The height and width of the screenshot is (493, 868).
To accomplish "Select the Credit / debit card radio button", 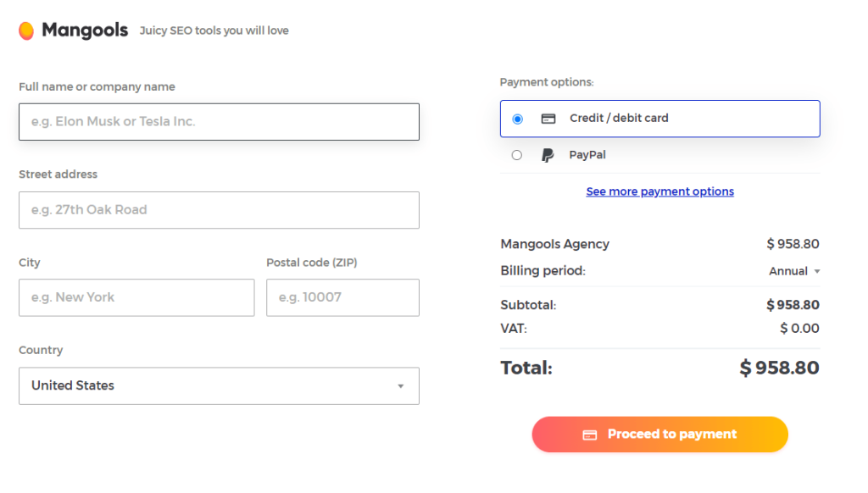I will [518, 119].
